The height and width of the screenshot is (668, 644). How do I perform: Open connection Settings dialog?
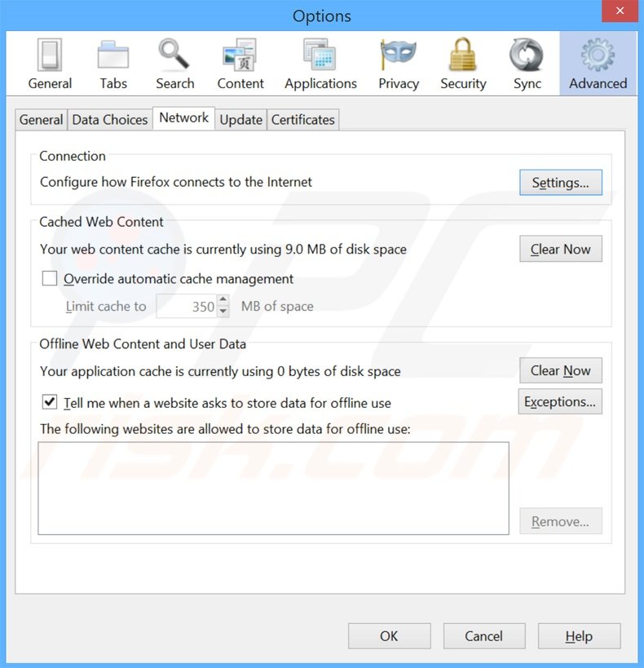tap(561, 183)
